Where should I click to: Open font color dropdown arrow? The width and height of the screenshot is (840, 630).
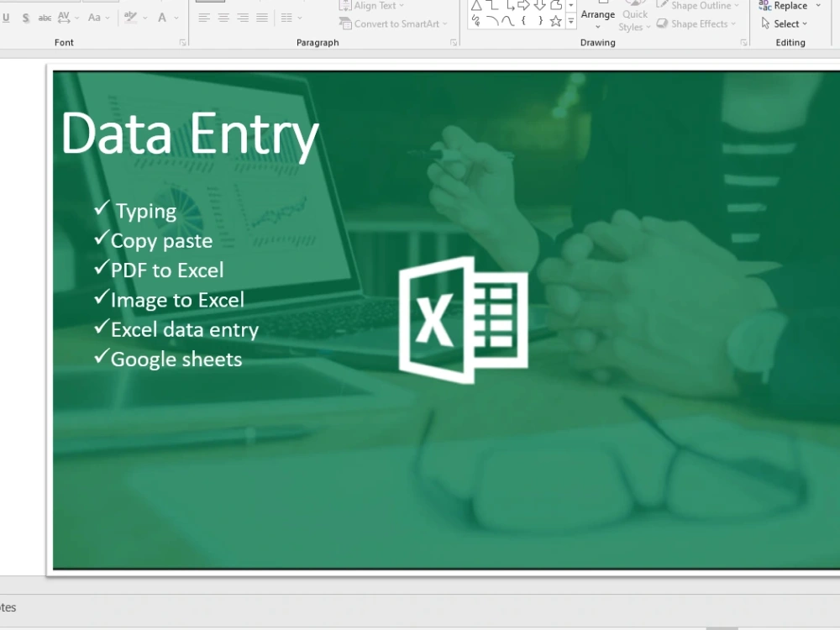176,18
